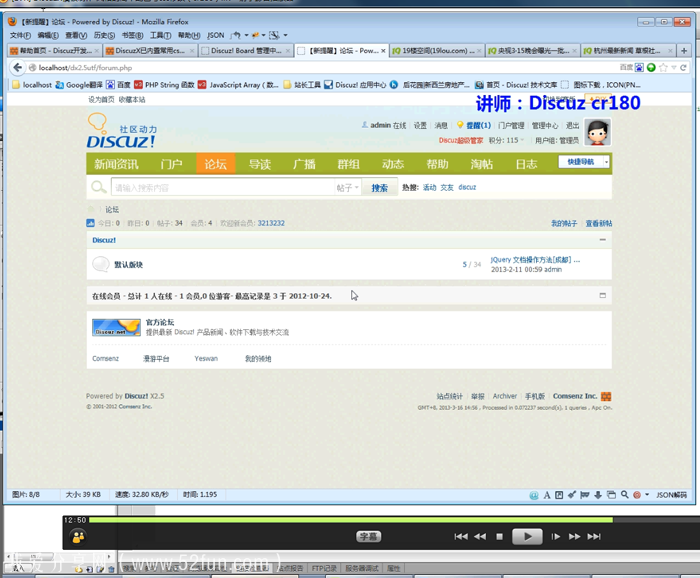
Task: Collapse the online members section
Action: [603, 295]
